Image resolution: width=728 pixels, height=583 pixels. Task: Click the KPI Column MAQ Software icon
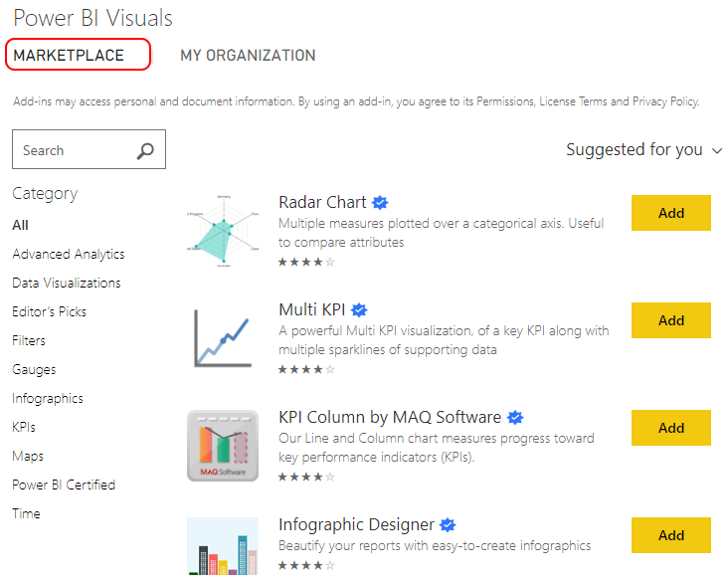pos(223,446)
